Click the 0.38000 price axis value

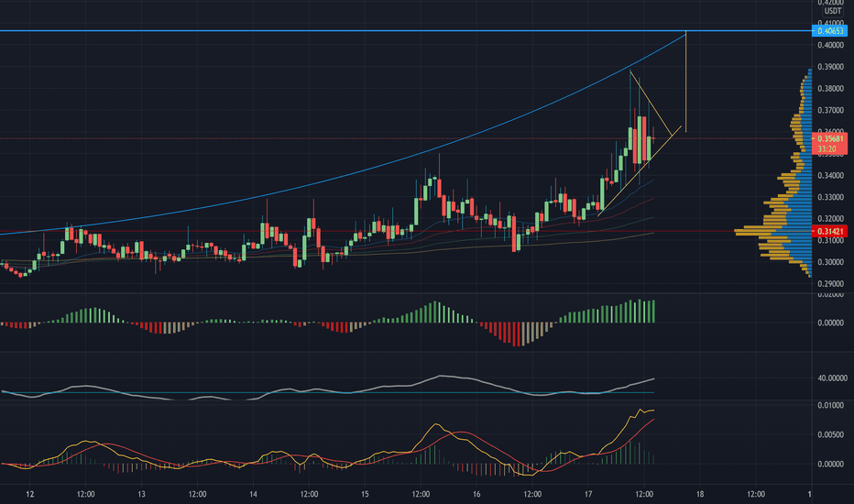[x=830, y=89]
